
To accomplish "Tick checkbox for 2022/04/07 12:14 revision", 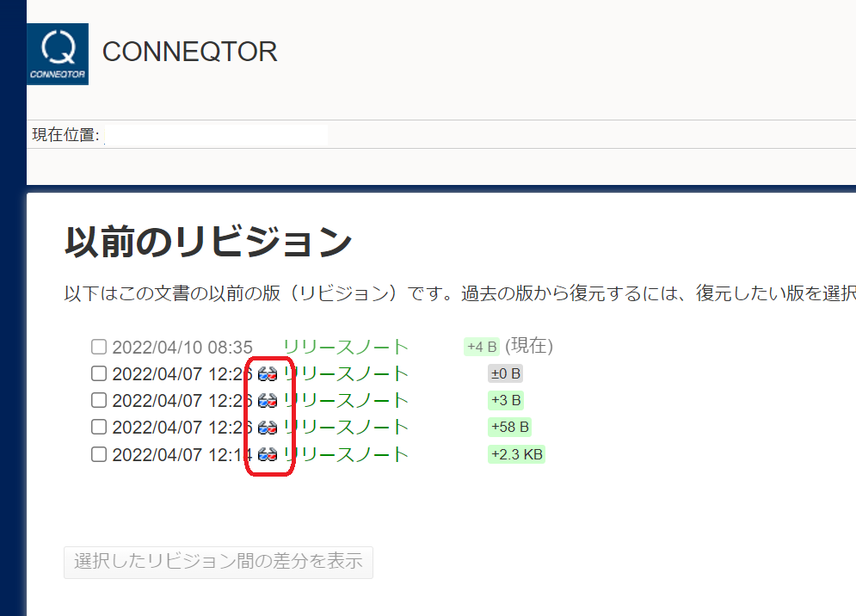I will [99, 454].
